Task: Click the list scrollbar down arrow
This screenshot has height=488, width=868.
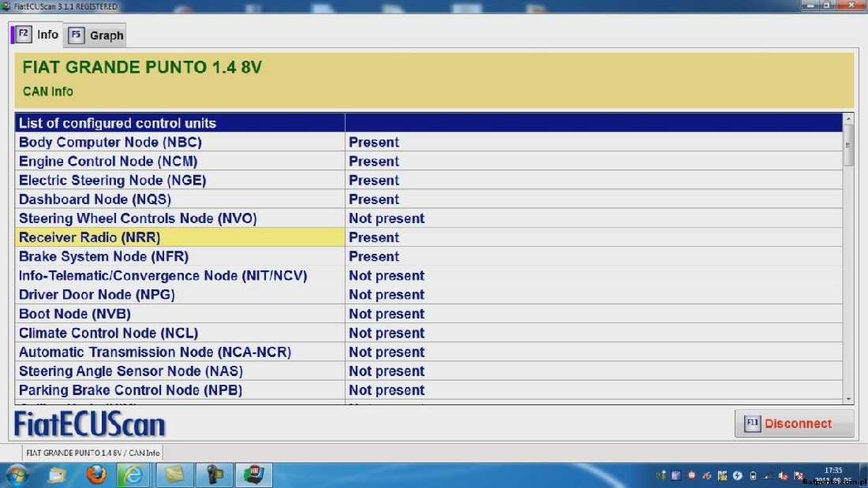Action: (x=848, y=398)
